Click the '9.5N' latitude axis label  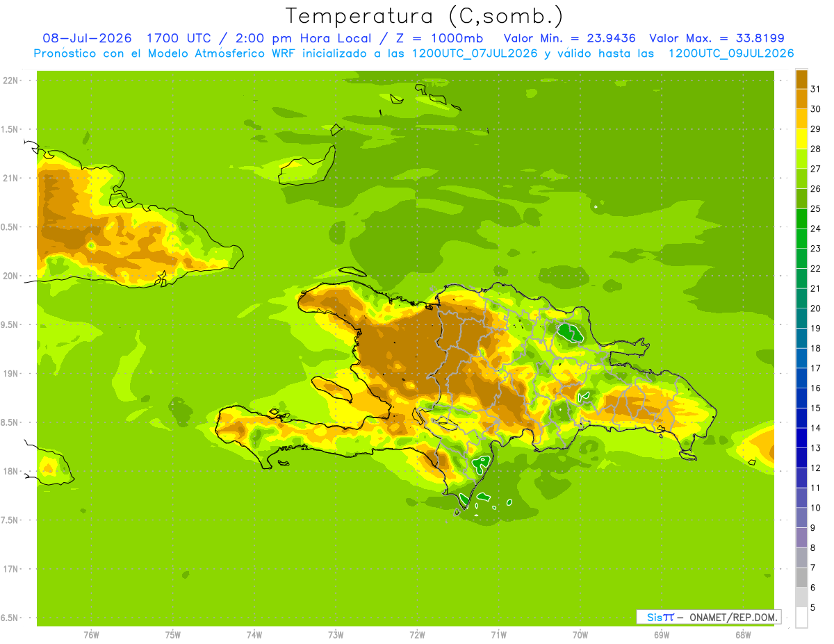tap(10, 324)
